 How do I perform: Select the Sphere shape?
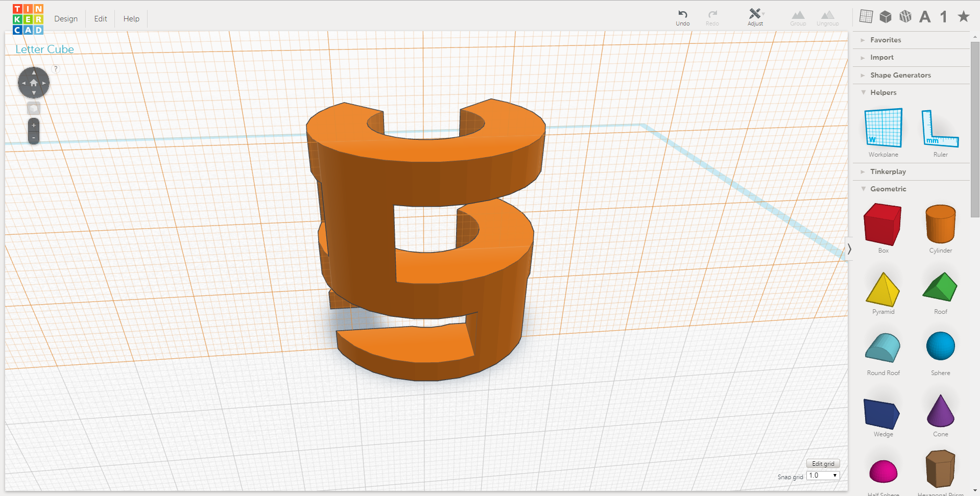pyautogui.click(x=940, y=347)
